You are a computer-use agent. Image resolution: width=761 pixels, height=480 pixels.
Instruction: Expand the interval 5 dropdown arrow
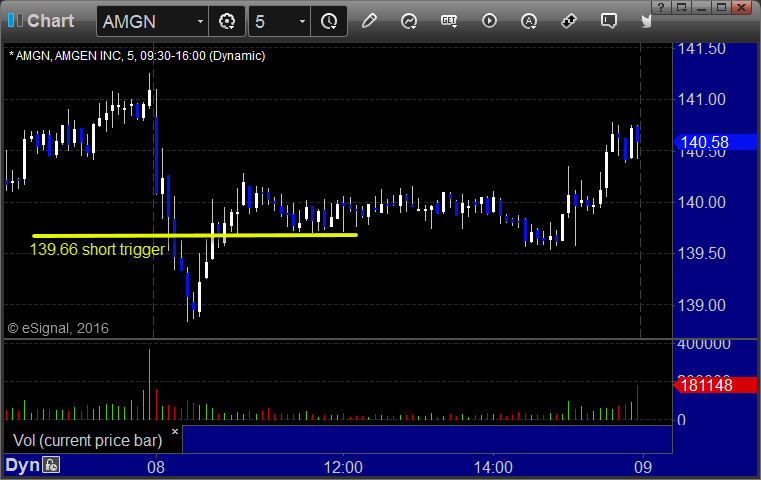coord(302,21)
